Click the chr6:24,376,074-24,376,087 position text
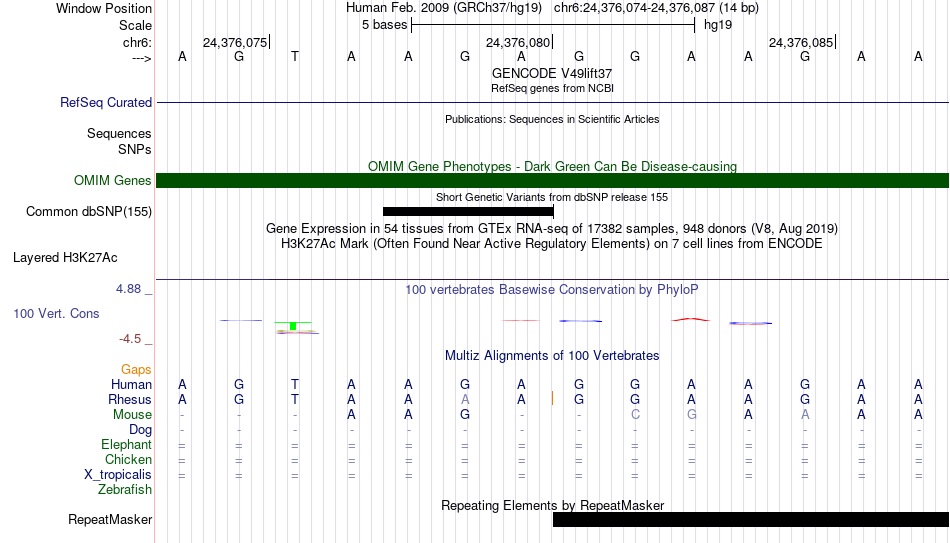Viewport: 950px width, 543px height. (656, 8)
